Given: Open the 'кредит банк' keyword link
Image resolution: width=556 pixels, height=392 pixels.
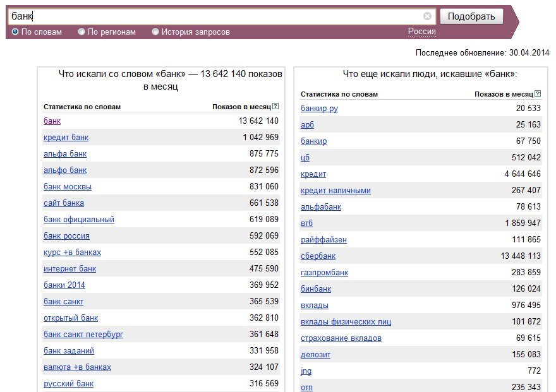Looking at the screenshot, I should [66, 137].
